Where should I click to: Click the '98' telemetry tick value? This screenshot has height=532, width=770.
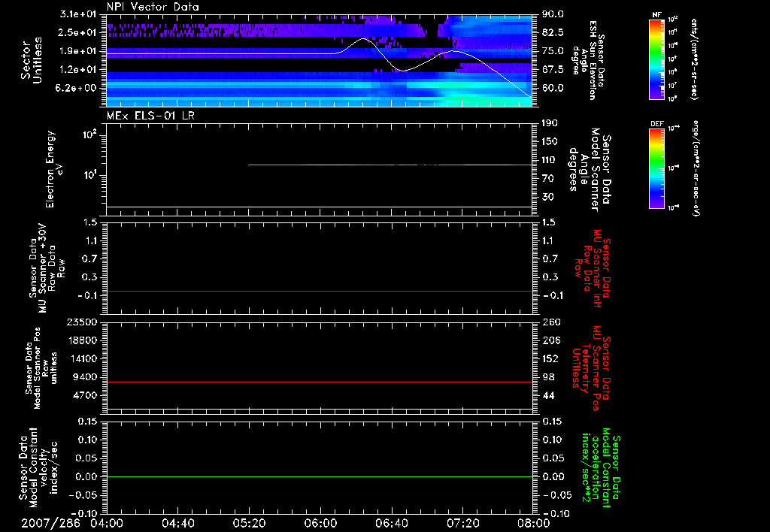coord(547,377)
